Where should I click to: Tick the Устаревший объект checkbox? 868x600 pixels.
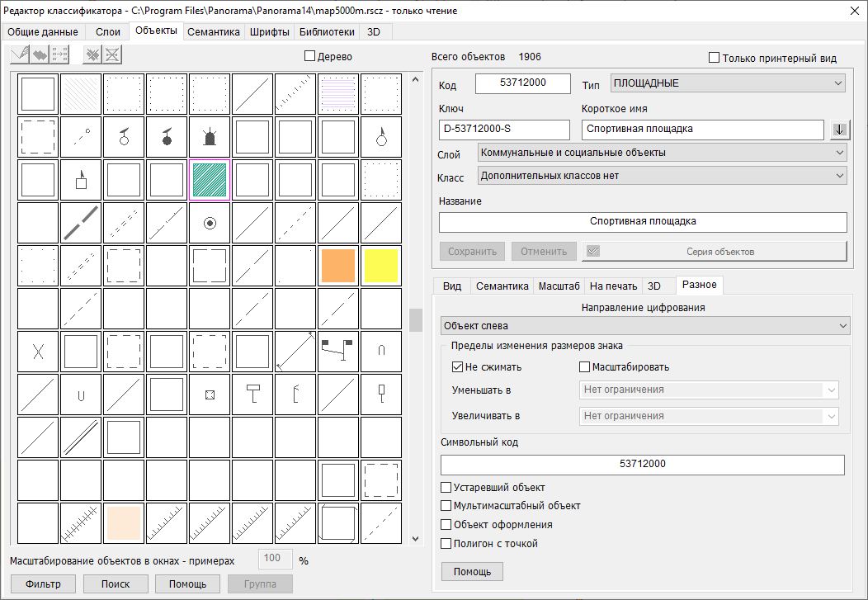coord(446,488)
